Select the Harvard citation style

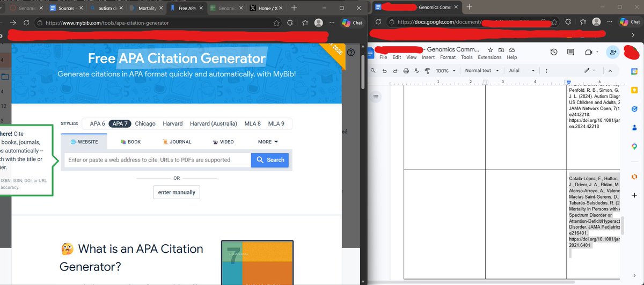[x=173, y=123]
